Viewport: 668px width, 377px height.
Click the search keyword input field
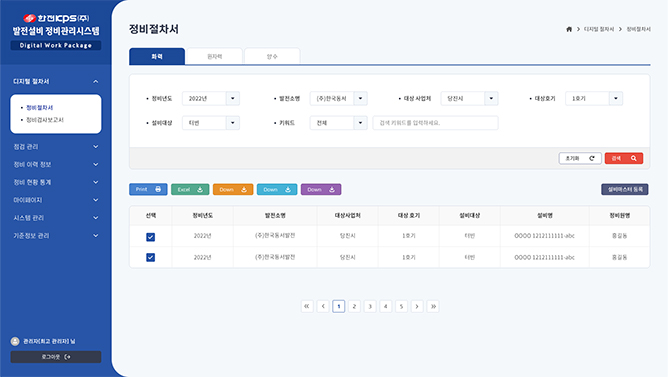tap(435, 123)
